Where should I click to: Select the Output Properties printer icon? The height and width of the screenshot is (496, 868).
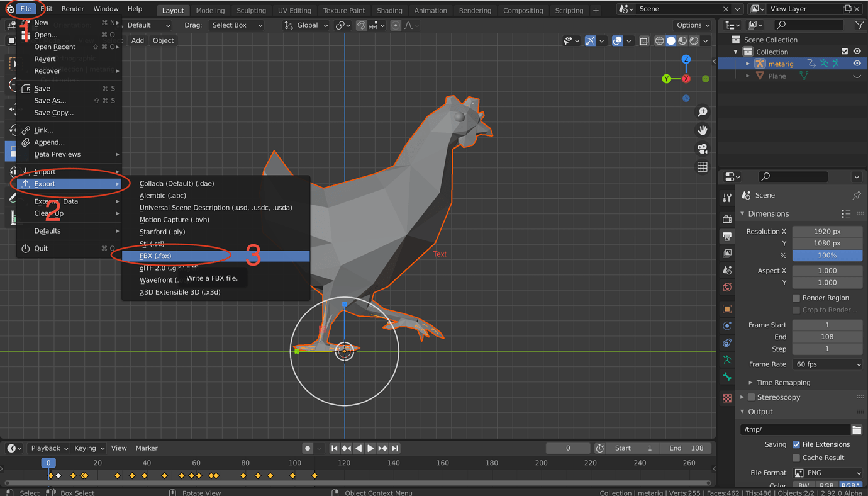click(726, 236)
